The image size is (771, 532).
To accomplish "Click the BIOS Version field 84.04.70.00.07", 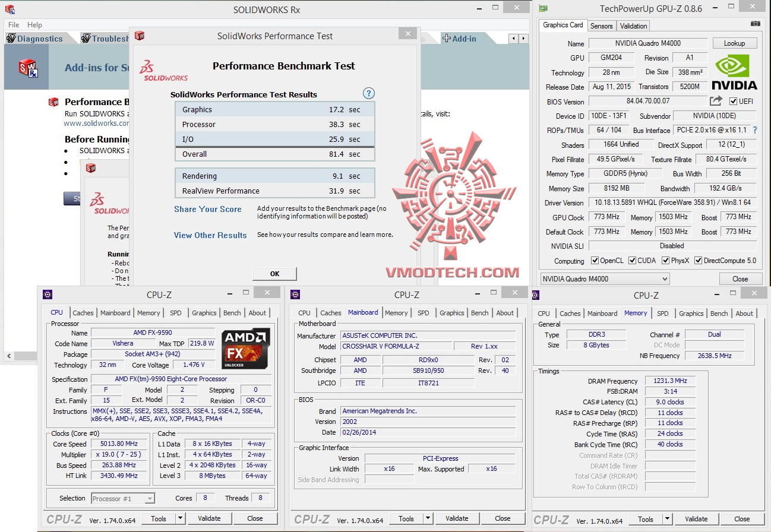I will (x=648, y=102).
